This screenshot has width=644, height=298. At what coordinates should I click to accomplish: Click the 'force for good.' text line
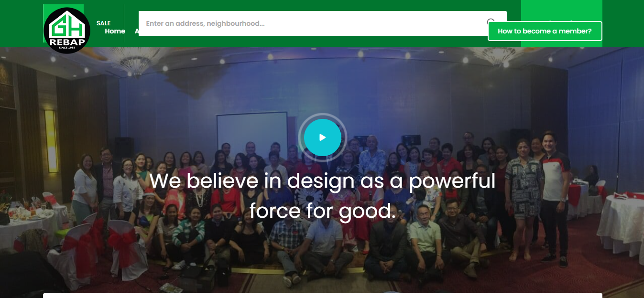tap(323, 211)
